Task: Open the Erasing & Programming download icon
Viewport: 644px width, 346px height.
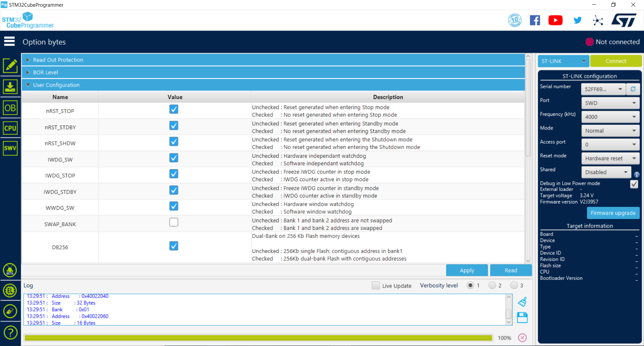Action: [10, 87]
